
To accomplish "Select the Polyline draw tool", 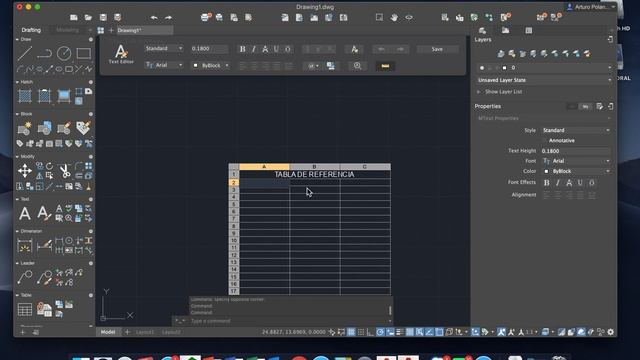I will (44, 53).
